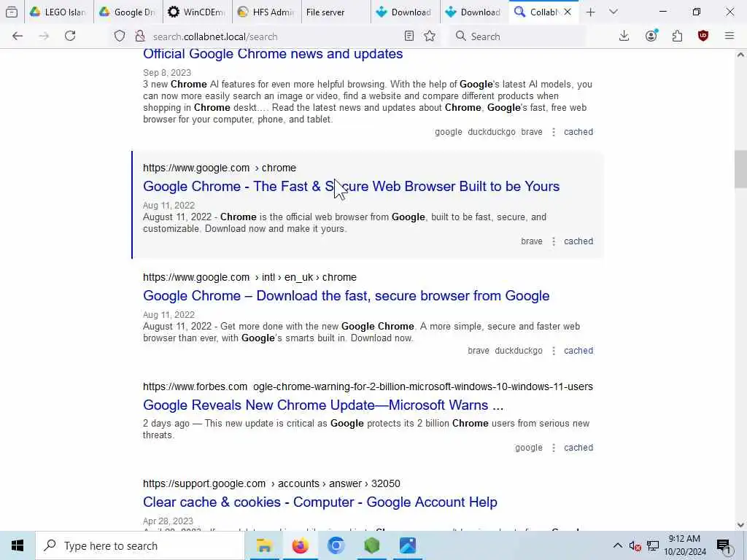
Task: Open the green cube app on taskbar
Action: 372,545
